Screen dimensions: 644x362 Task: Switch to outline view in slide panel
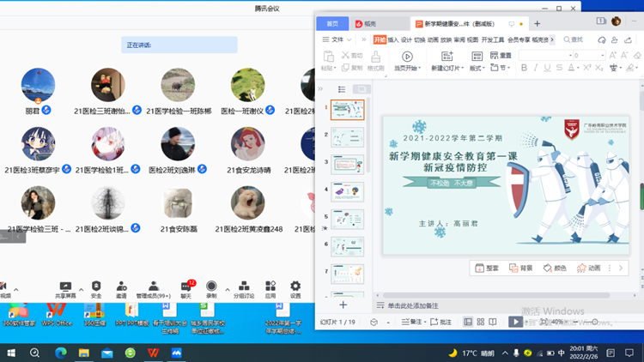(342, 89)
